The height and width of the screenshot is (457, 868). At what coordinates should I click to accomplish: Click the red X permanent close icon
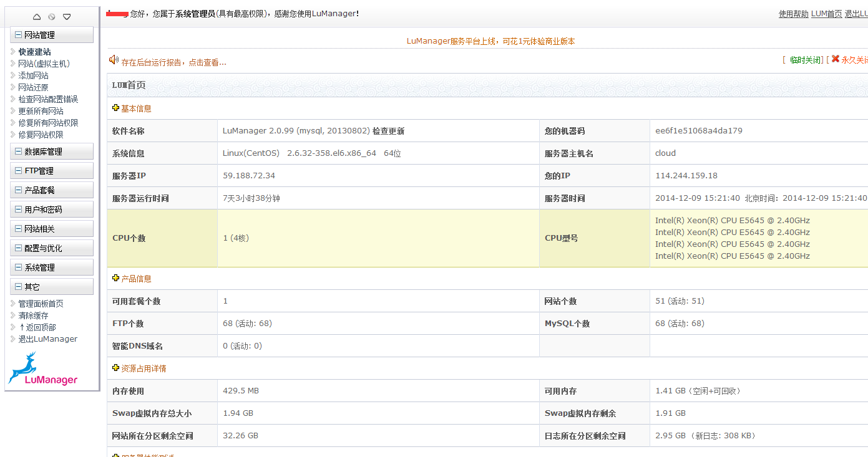(x=835, y=59)
